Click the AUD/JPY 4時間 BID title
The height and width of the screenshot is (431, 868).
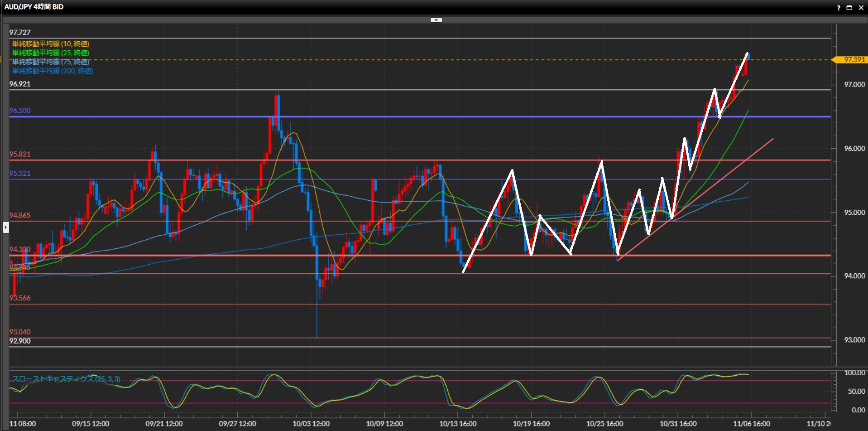point(34,7)
